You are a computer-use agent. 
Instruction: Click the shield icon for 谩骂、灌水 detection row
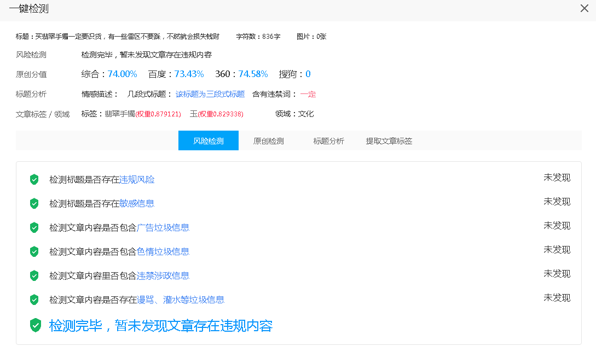pyautogui.click(x=34, y=300)
